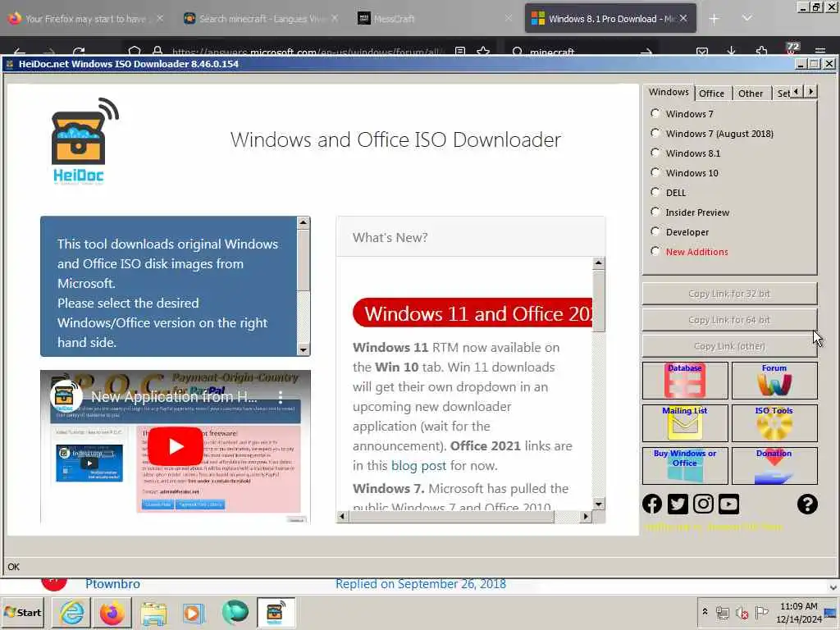Open the Database icon button

click(685, 381)
